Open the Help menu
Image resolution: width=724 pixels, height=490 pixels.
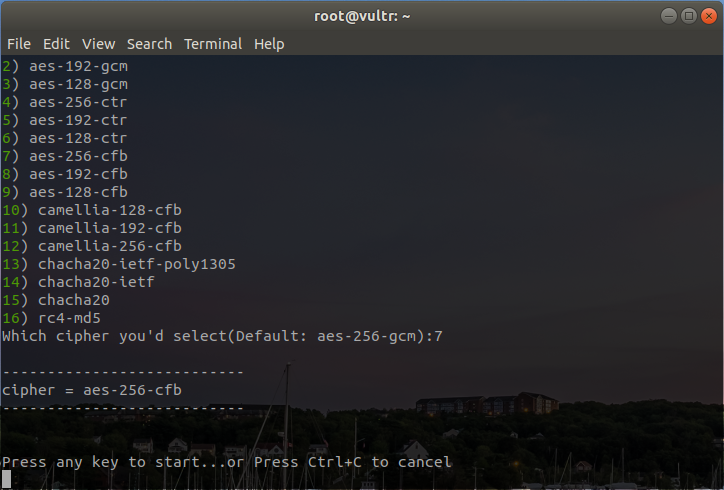269,44
